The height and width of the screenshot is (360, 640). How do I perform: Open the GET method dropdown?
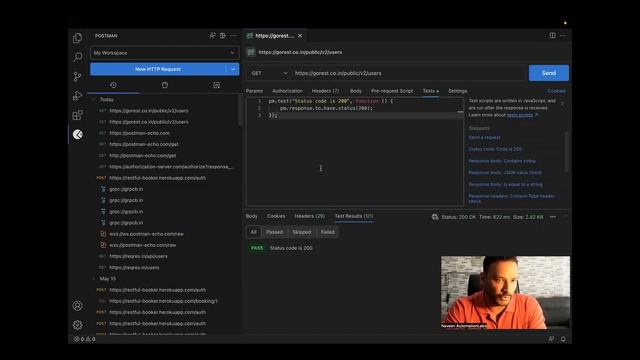pyautogui.click(x=269, y=73)
